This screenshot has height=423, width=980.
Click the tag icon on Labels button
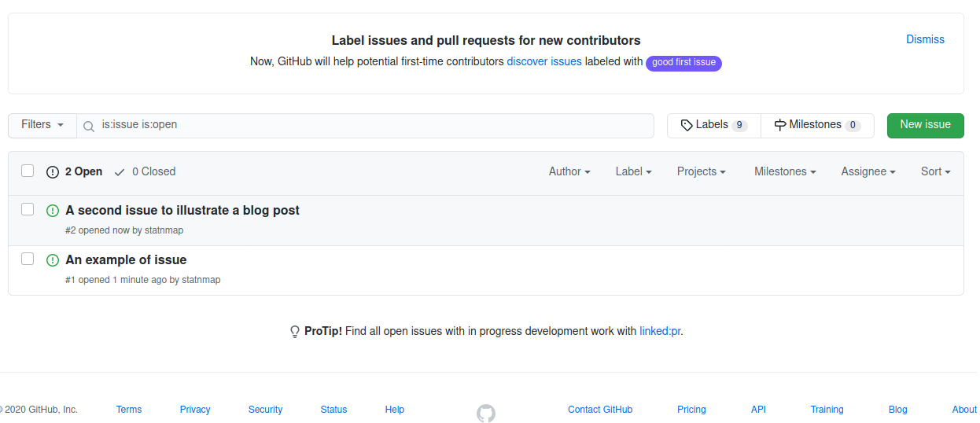coord(687,125)
